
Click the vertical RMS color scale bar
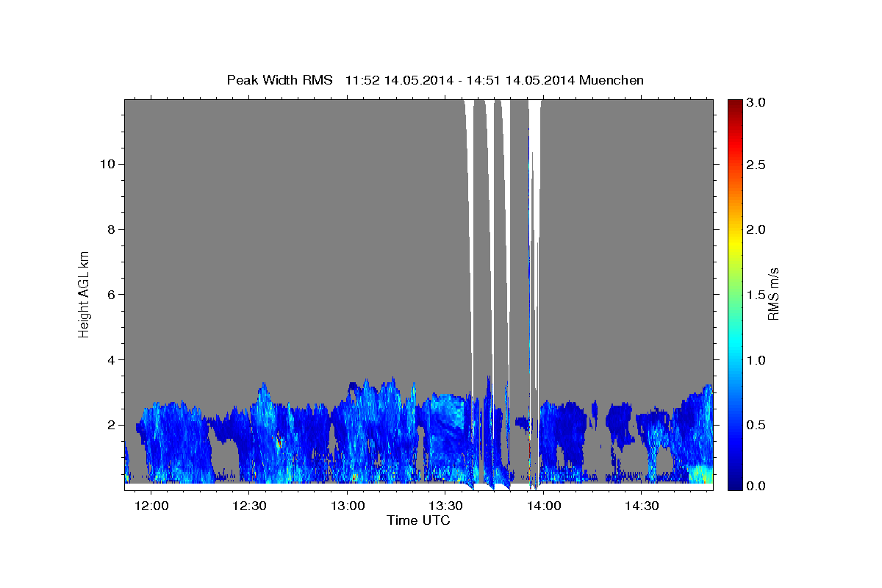tap(735, 295)
